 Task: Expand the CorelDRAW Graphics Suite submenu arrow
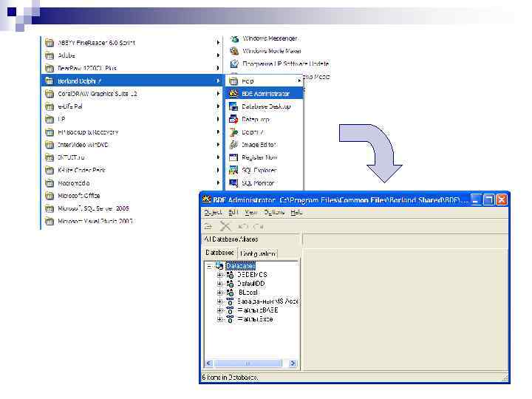click(x=218, y=94)
